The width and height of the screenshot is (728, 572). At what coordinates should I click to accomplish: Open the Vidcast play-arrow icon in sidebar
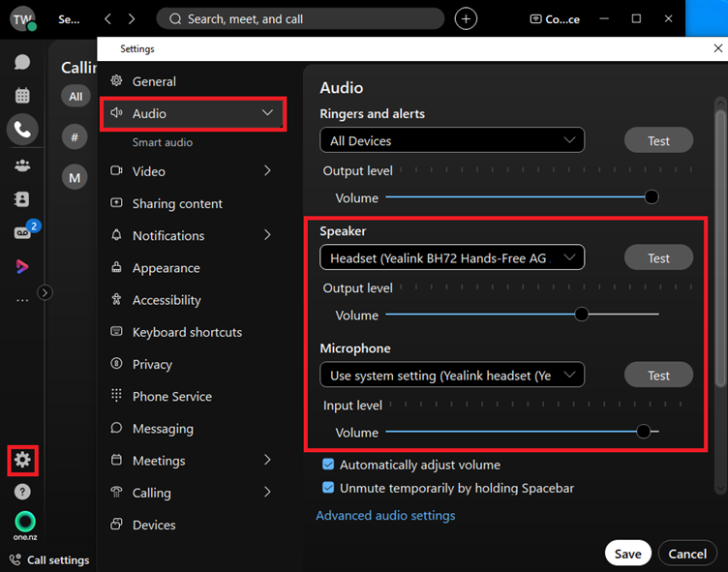pyautogui.click(x=22, y=266)
